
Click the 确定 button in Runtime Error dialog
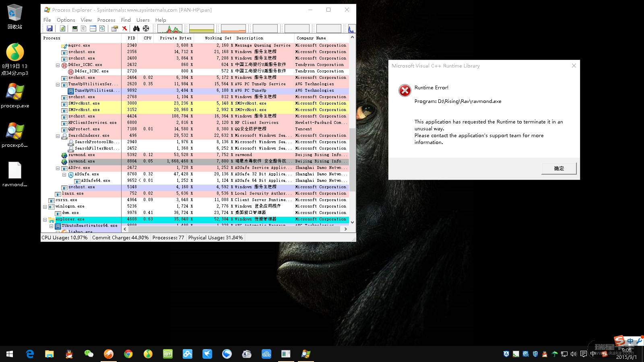pos(559,169)
